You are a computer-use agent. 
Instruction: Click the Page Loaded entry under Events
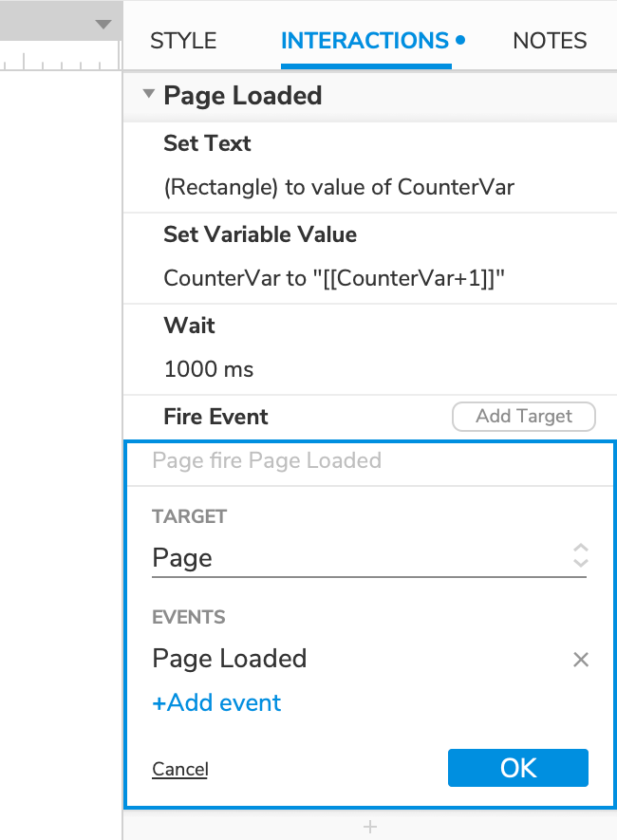[x=230, y=659]
